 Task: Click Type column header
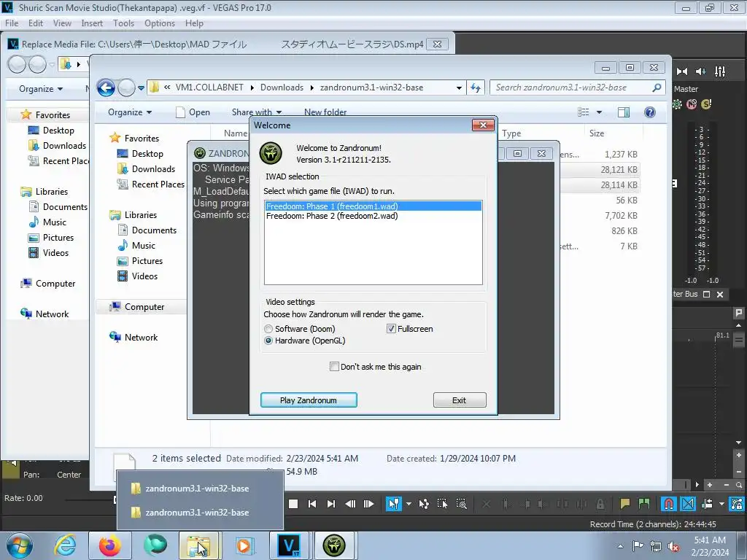coord(511,133)
